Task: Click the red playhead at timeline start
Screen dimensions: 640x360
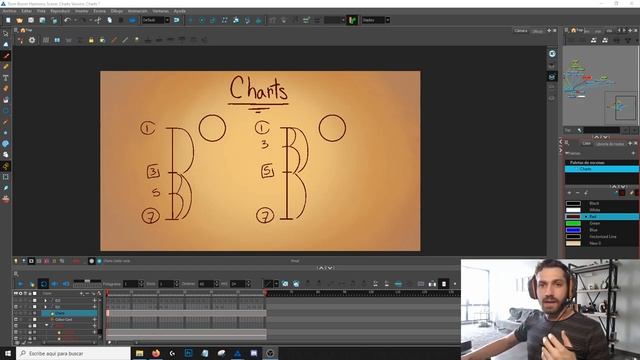Action: pos(107,292)
